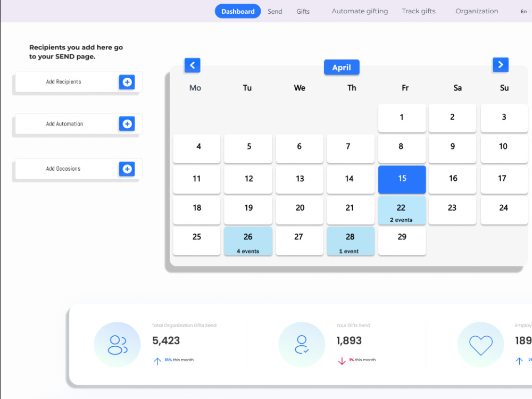The height and width of the screenshot is (399, 532).
Task: Open the Send tab
Action: click(x=275, y=12)
